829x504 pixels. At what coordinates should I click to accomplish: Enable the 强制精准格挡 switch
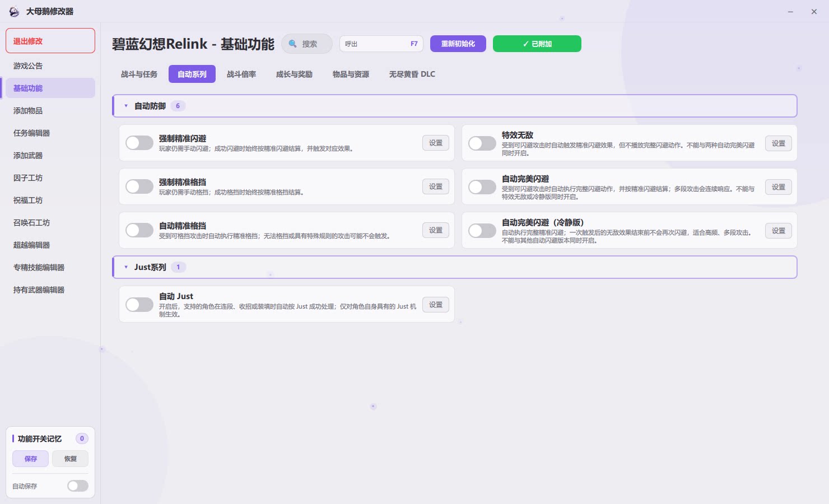(x=139, y=186)
